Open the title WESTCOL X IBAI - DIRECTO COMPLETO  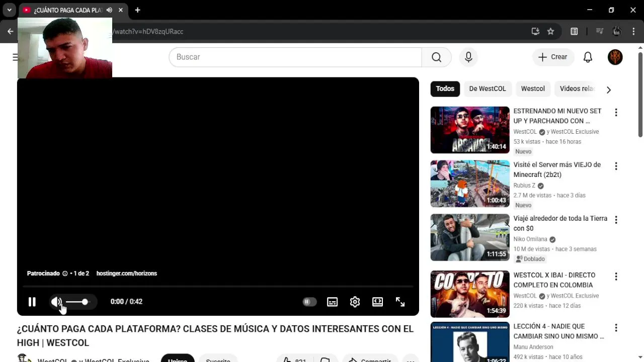coord(554,280)
